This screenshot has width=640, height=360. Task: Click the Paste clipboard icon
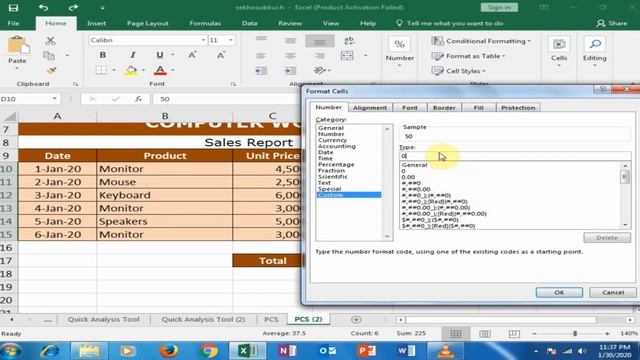[18, 45]
